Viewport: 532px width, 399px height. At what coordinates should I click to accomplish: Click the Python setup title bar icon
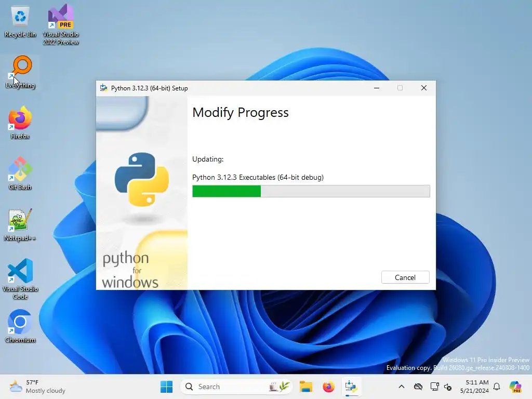[103, 88]
